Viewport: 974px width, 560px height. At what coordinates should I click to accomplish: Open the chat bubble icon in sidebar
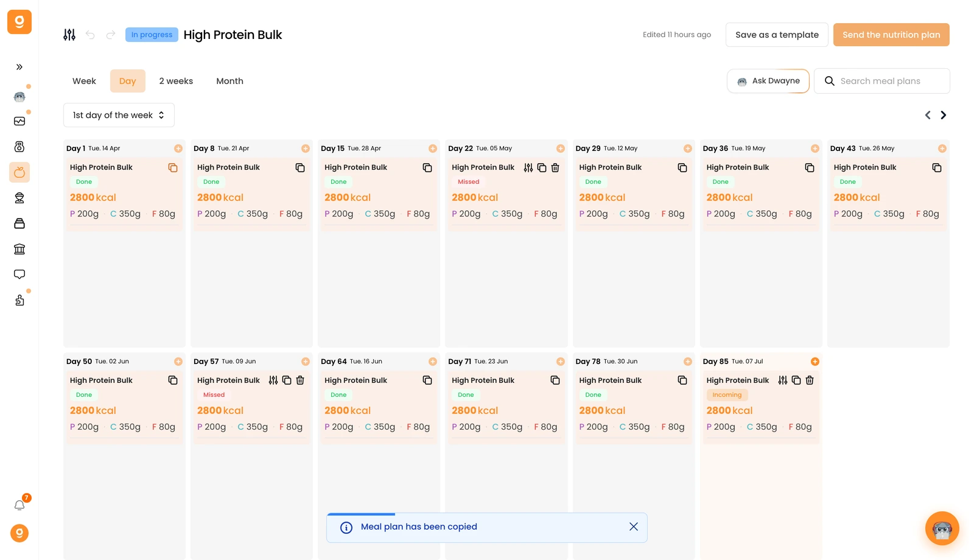[x=19, y=275]
